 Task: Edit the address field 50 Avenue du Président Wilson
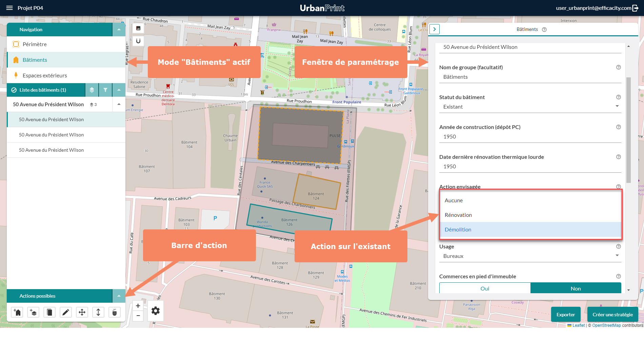pyautogui.click(x=530, y=48)
